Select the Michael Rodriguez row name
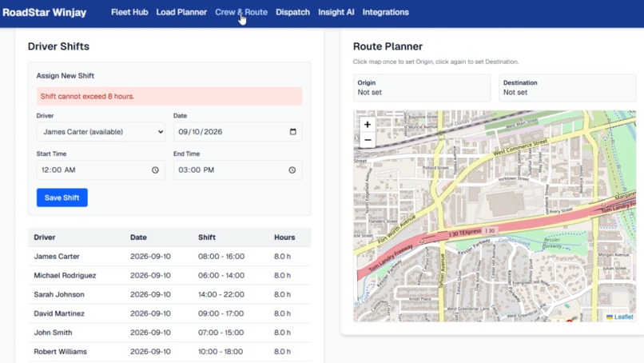 coord(65,275)
